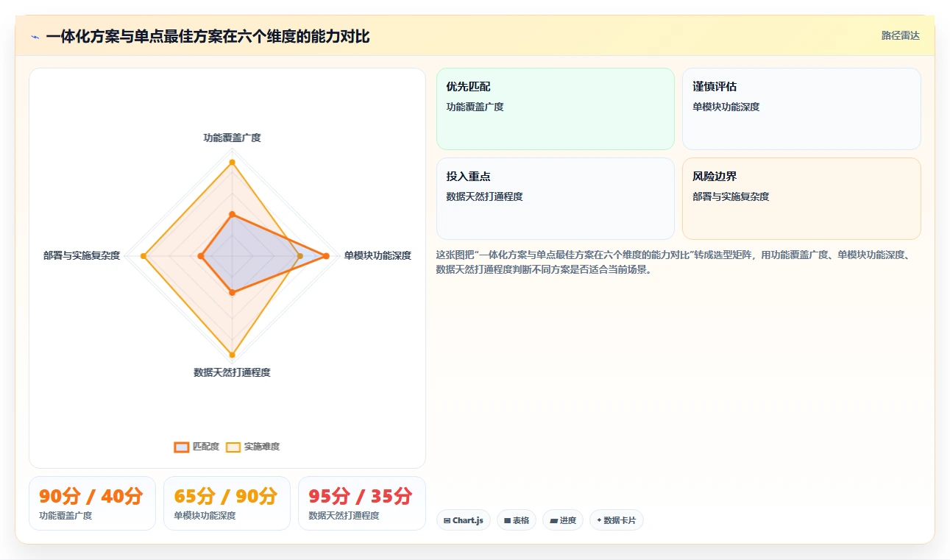Click the 实施难度 legend color box
Image resolution: width=950 pixels, height=560 pixels.
[233, 447]
